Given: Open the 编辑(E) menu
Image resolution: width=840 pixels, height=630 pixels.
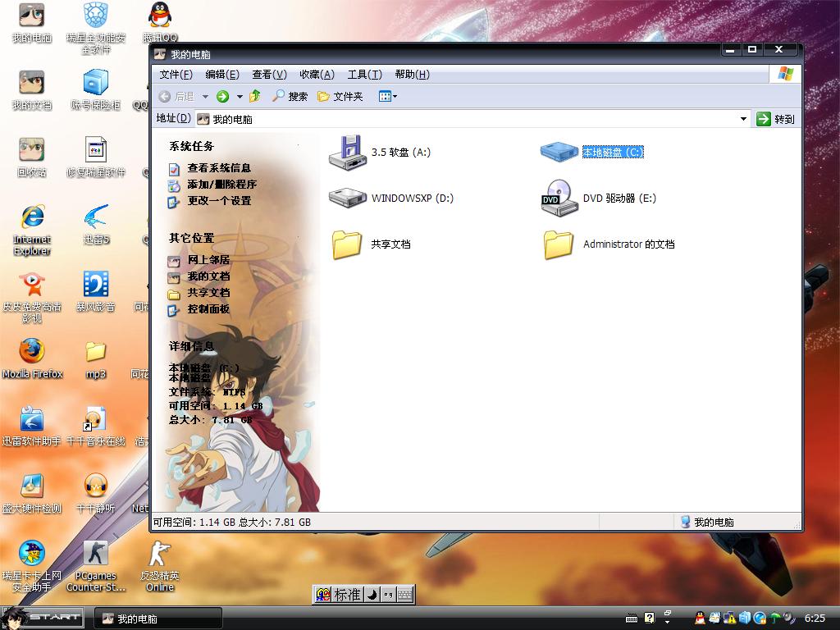Looking at the screenshot, I should (222, 75).
